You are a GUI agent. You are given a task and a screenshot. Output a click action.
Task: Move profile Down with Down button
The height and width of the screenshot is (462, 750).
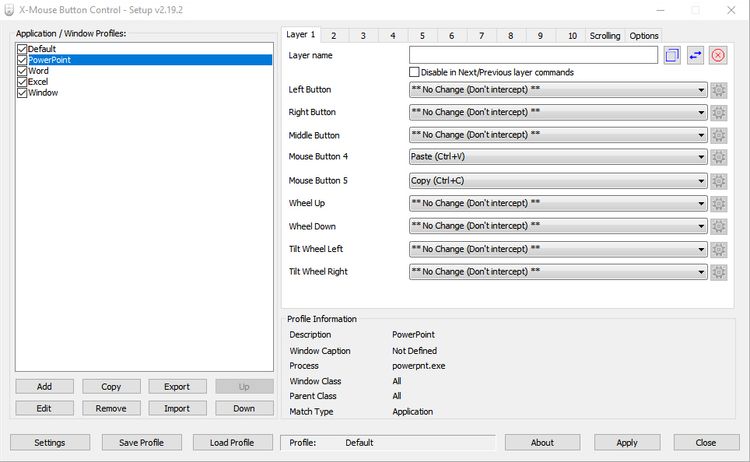pyautogui.click(x=244, y=408)
